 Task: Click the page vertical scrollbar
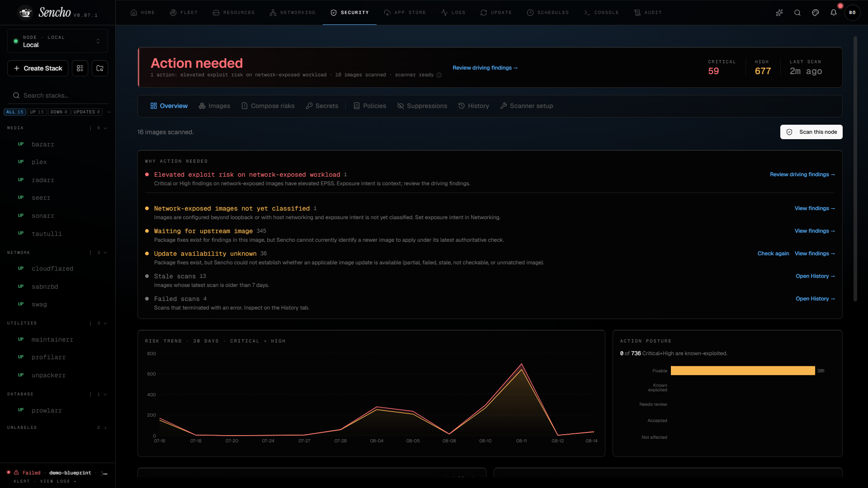click(855, 169)
